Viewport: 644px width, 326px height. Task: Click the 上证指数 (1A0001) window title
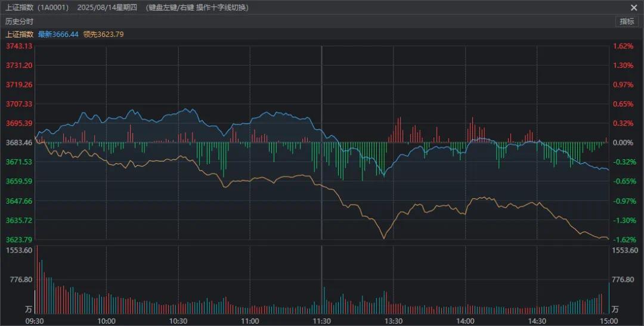click(x=37, y=8)
